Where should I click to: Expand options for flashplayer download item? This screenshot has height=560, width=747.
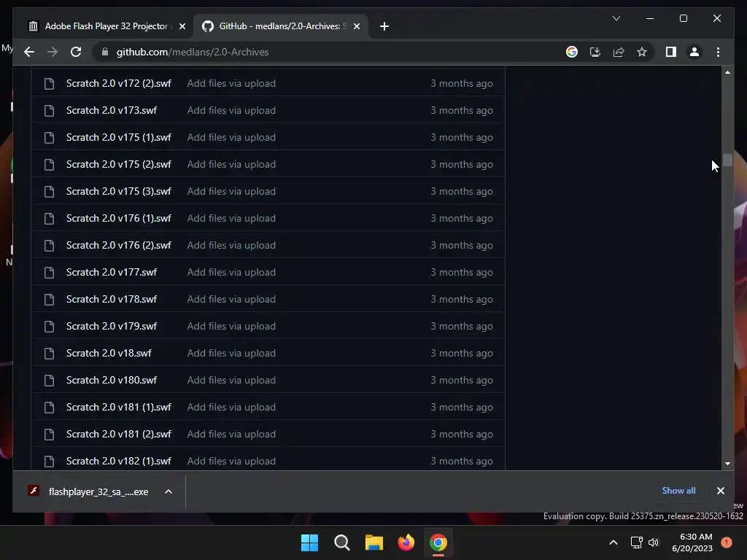(x=169, y=491)
